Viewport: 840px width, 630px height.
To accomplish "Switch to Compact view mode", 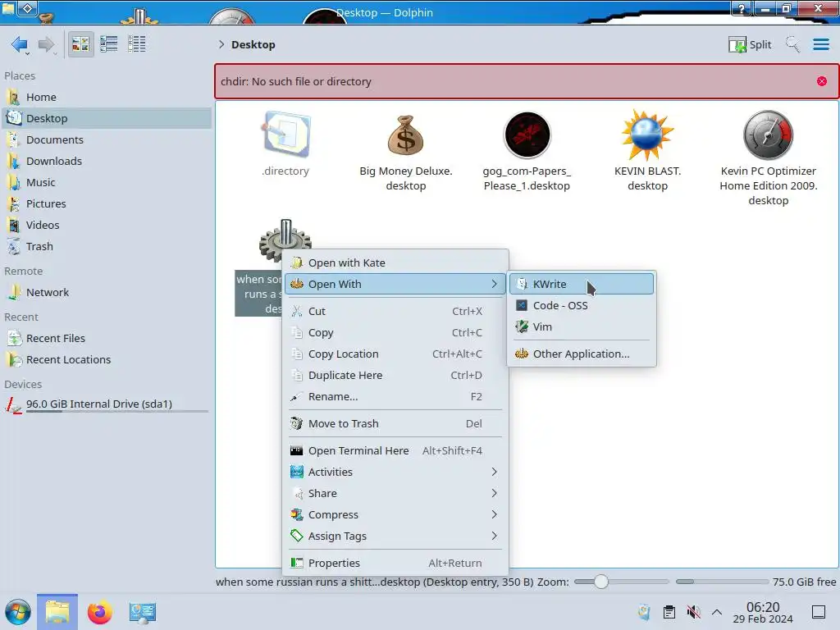I will (109, 44).
